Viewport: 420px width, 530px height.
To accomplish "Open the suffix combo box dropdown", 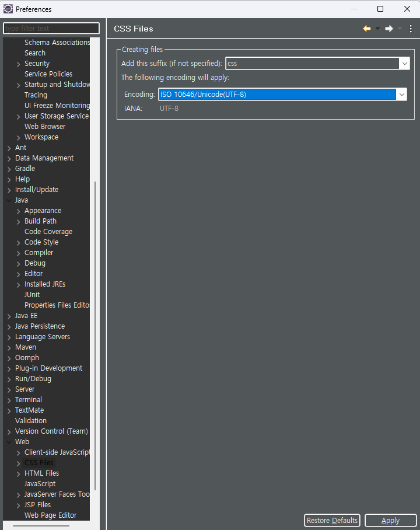I will pyautogui.click(x=404, y=64).
